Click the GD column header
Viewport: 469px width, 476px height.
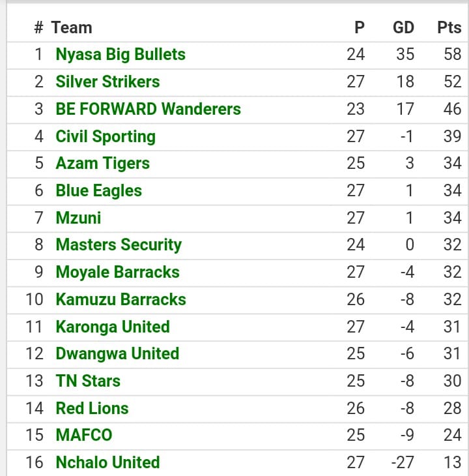point(403,27)
